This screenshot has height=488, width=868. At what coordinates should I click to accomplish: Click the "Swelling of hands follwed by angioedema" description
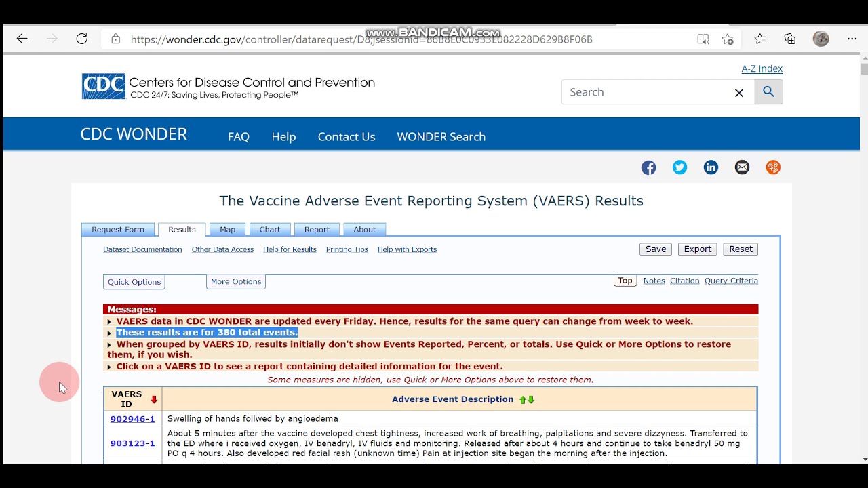click(x=252, y=419)
